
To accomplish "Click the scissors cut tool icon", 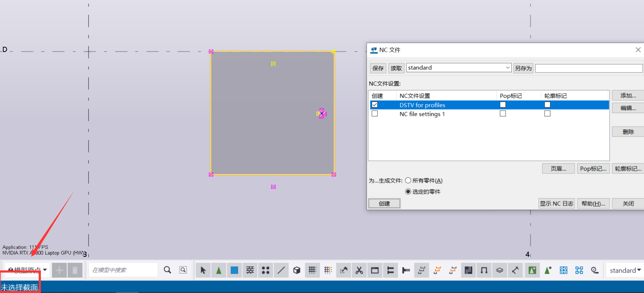I will click(x=359, y=270).
